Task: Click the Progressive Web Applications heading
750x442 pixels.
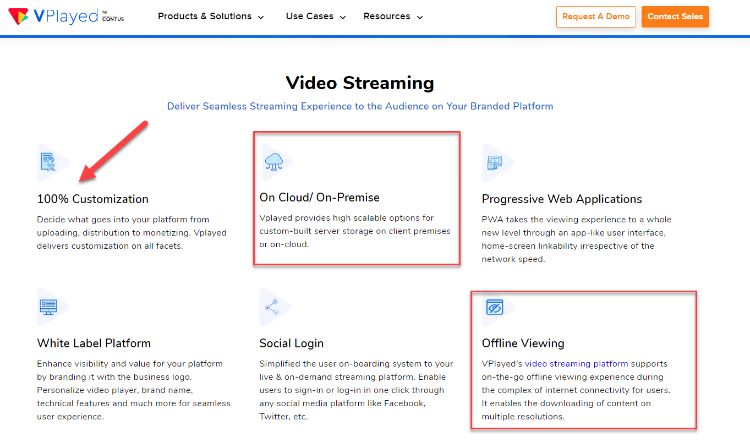Action: (x=562, y=199)
